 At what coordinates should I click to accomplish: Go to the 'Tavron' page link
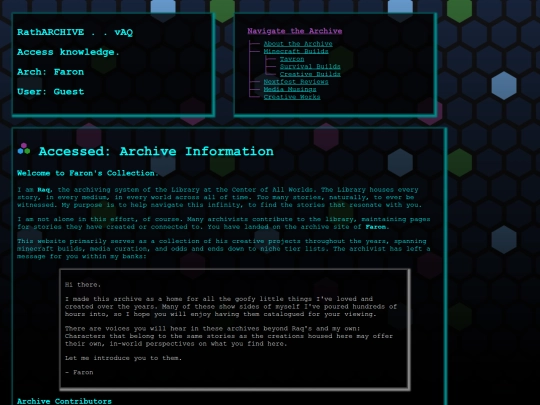[292, 59]
